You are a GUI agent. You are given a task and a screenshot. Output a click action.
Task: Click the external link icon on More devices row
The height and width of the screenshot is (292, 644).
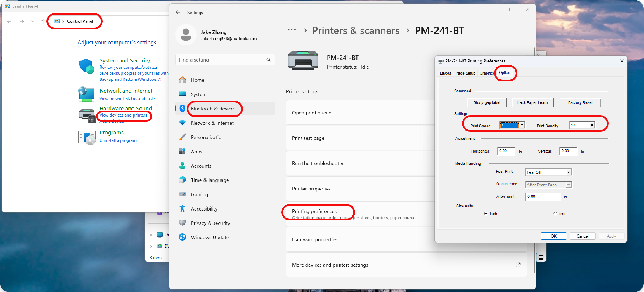coord(518,265)
